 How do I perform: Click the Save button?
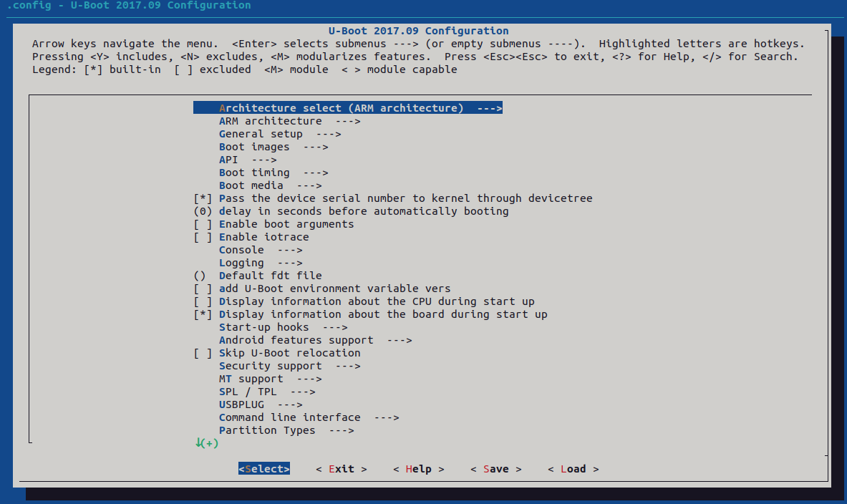click(496, 469)
